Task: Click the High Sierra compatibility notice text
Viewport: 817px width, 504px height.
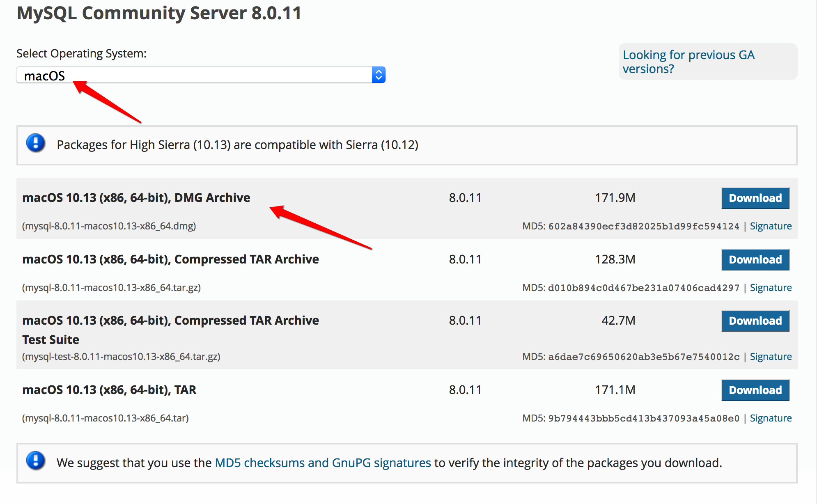Action: (238, 145)
